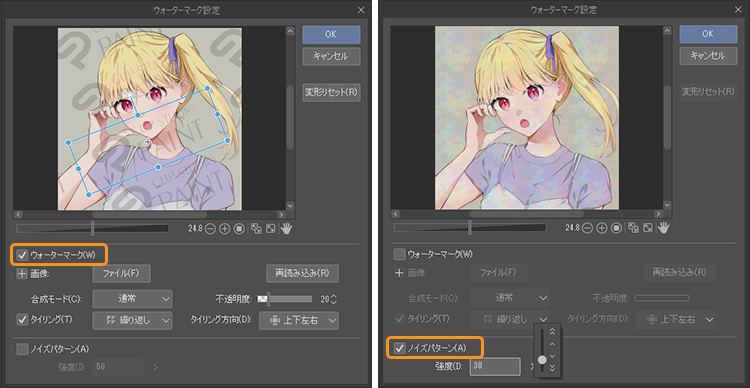Click キャンセル in right dialog

[x=708, y=56]
